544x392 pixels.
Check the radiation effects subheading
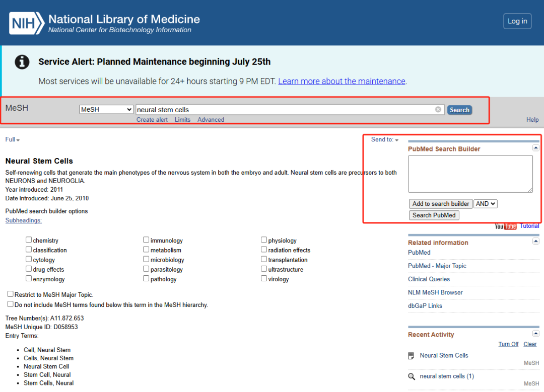pyautogui.click(x=264, y=250)
